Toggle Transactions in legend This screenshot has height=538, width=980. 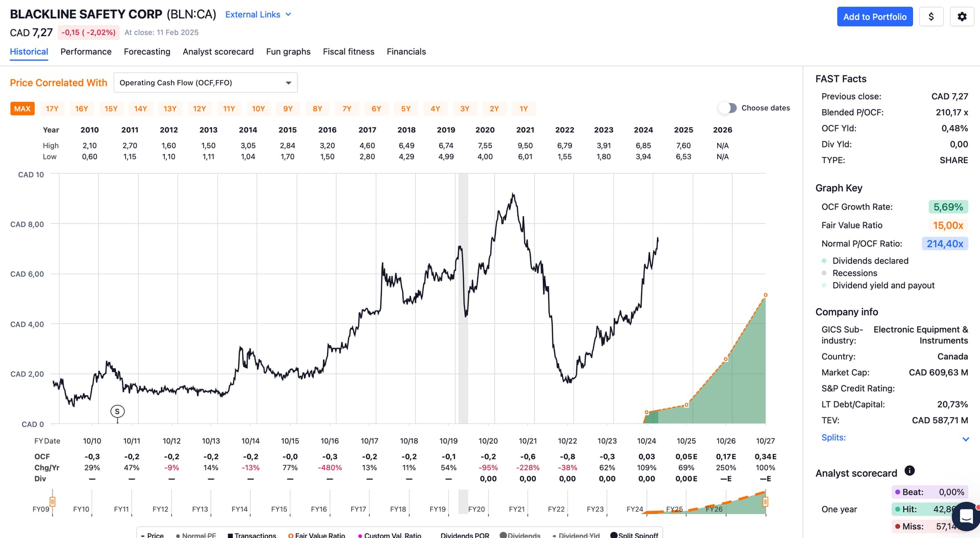252,535
